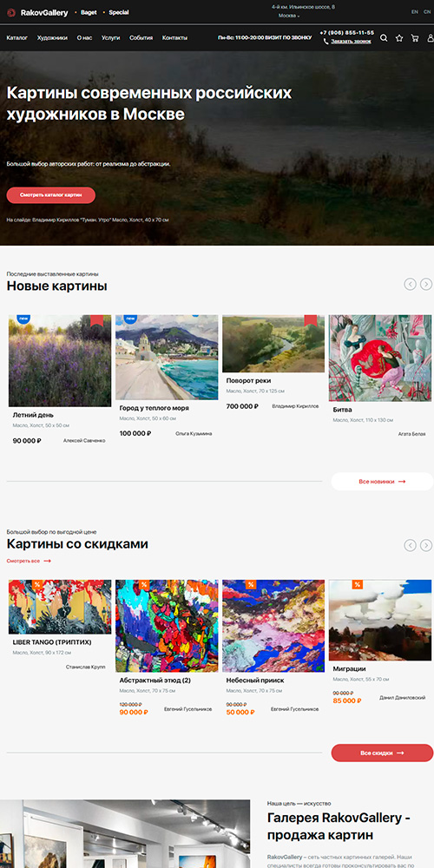434x868 pixels.
Task: Click discount badge on Миграции
Action: point(358,584)
